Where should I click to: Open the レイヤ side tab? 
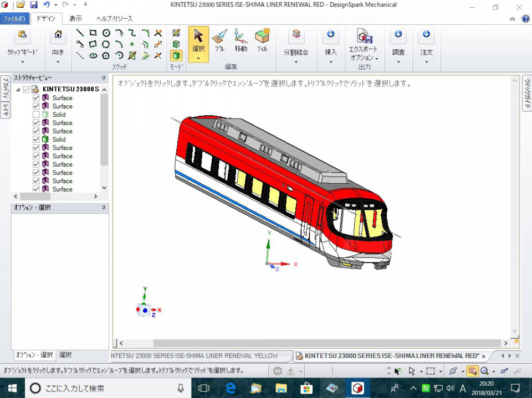tap(6, 110)
